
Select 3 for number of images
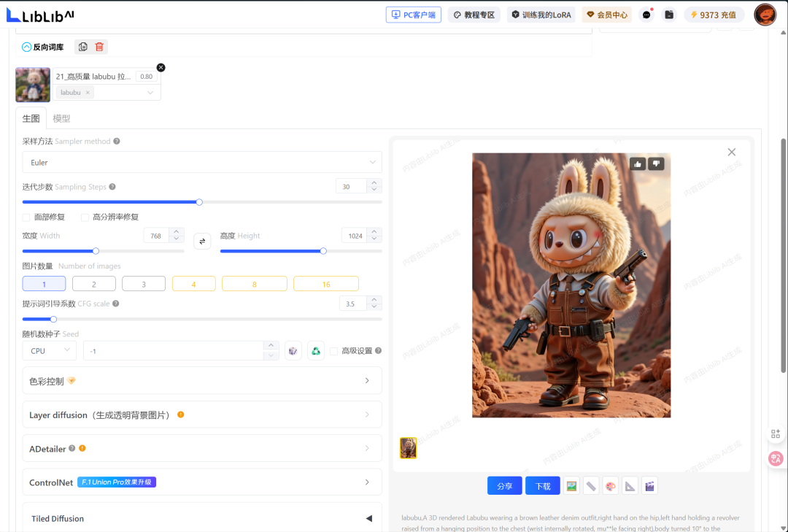[x=144, y=284]
